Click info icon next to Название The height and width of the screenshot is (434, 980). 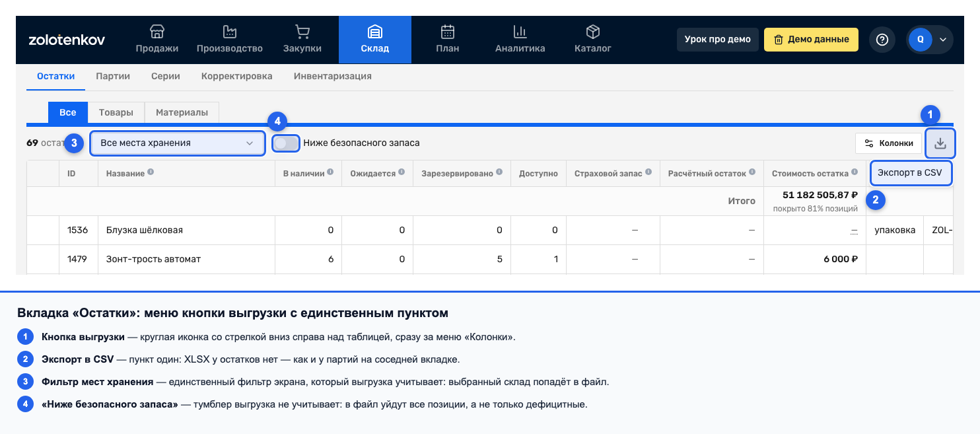pyautogui.click(x=151, y=172)
